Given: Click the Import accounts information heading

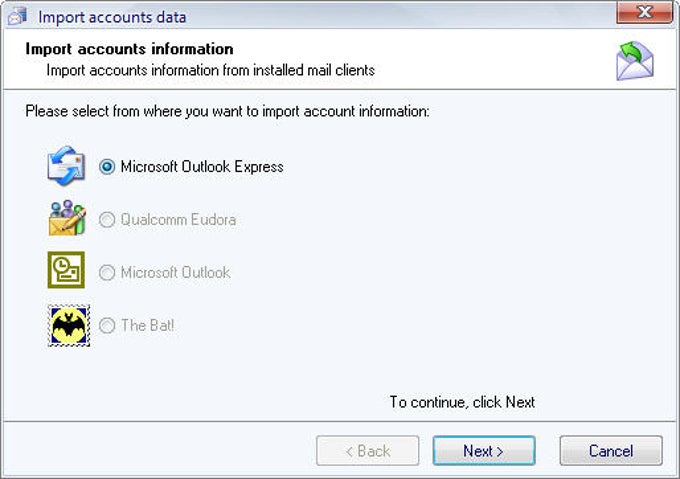Looking at the screenshot, I should [x=129, y=49].
